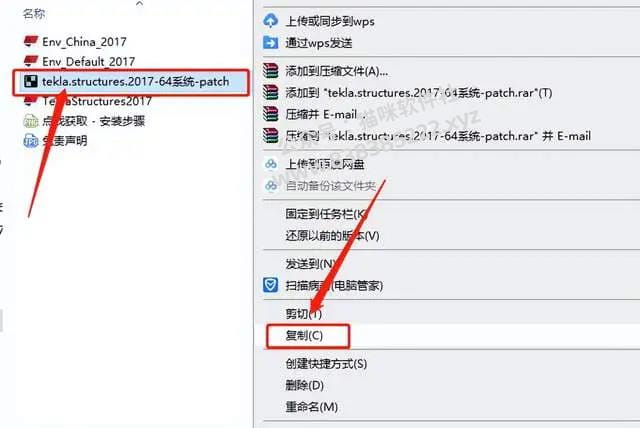Click the Baidu netdisk upload icon
Screen dimensions: 640x428
271,164
